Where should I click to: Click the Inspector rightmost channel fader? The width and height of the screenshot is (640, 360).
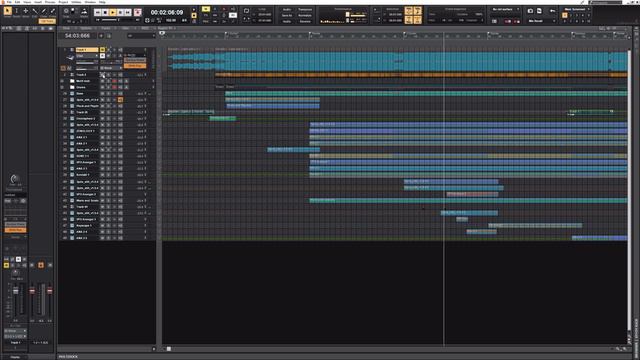50,291
